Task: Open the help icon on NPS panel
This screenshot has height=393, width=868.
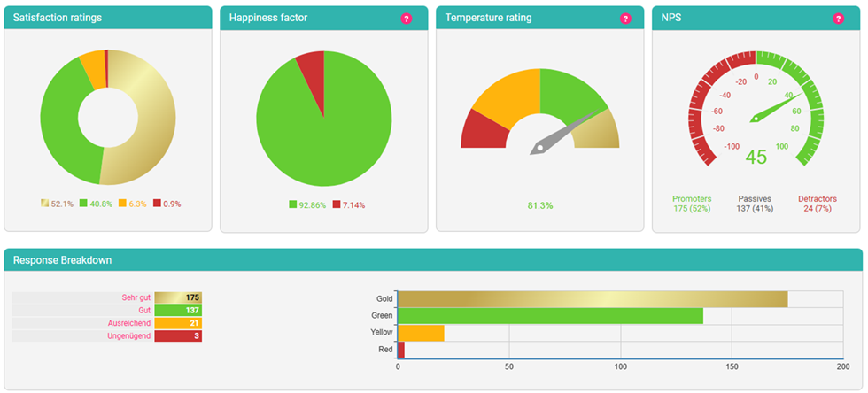Action: pos(838,19)
